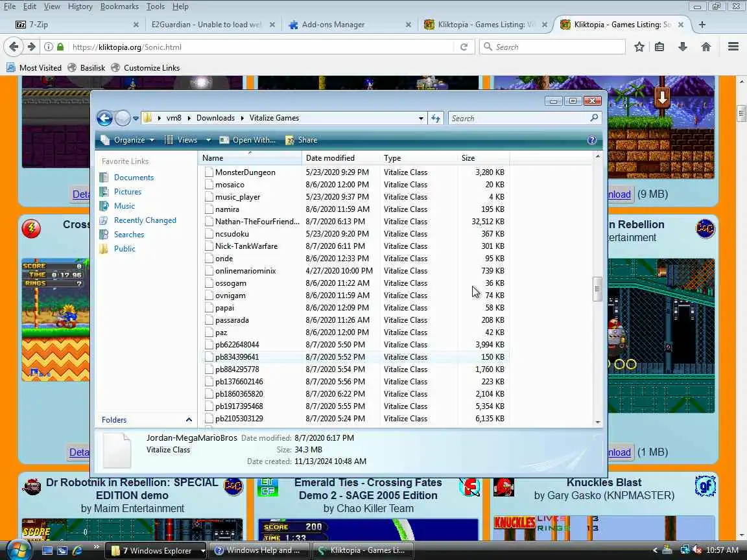747x560 pixels.
Task: Open the browser bookmarks list icon
Action: [x=659, y=47]
